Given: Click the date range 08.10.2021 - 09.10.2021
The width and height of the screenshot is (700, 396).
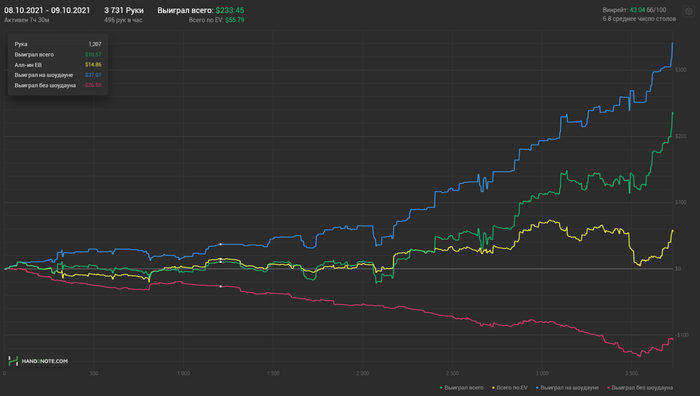Looking at the screenshot, I should [x=47, y=10].
